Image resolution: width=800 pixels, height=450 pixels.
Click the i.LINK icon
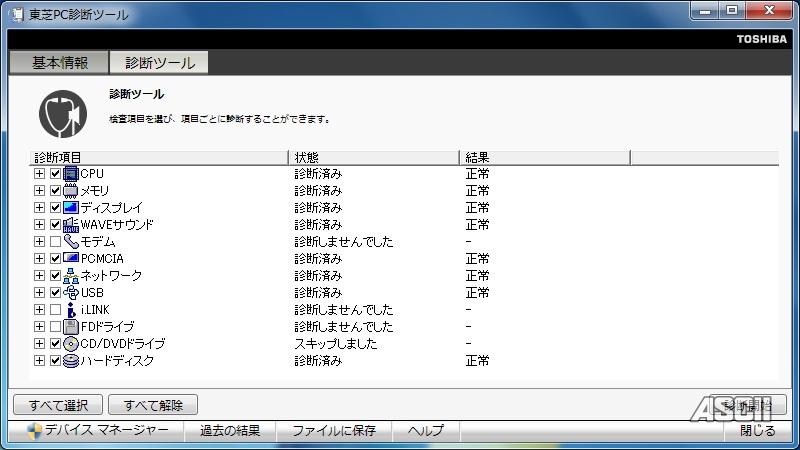pos(71,310)
